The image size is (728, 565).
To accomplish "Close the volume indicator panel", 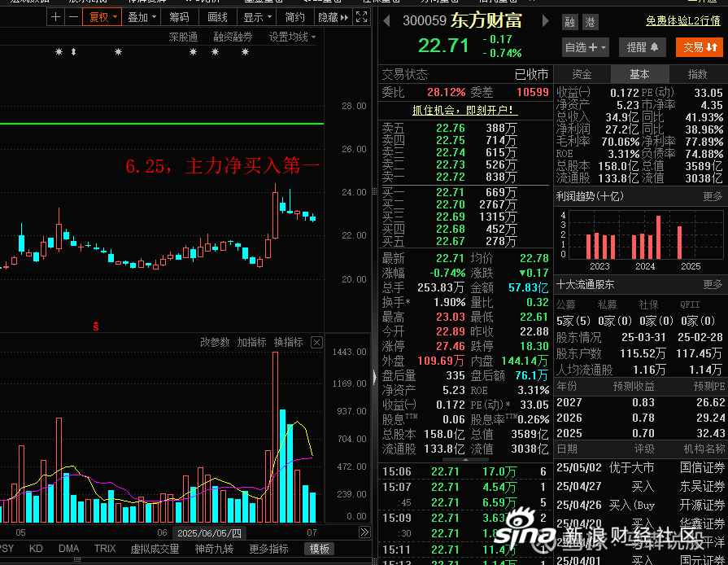I will 316,343.
